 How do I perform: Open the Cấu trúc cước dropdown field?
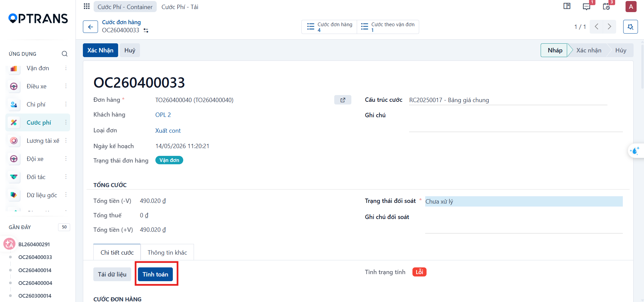click(x=508, y=100)
